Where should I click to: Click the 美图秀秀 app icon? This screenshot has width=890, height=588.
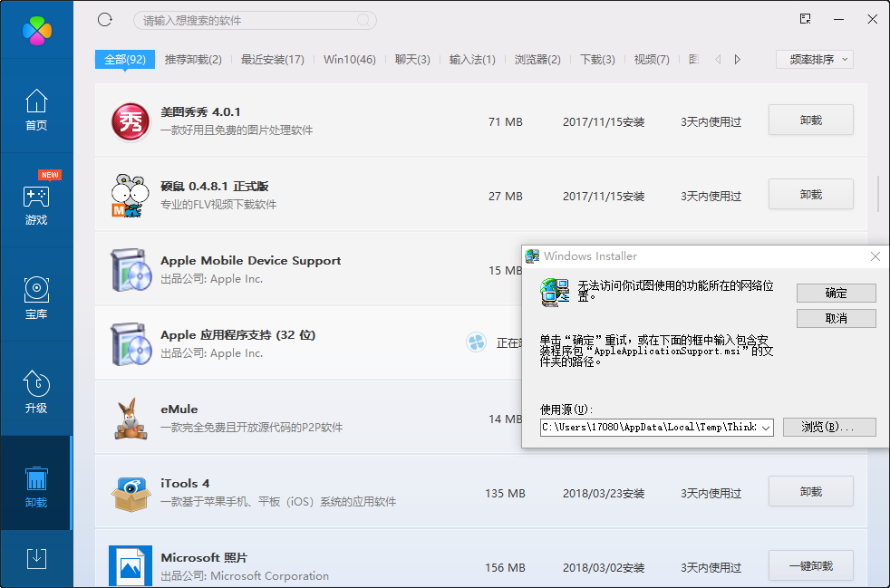[x=131, y=121]
